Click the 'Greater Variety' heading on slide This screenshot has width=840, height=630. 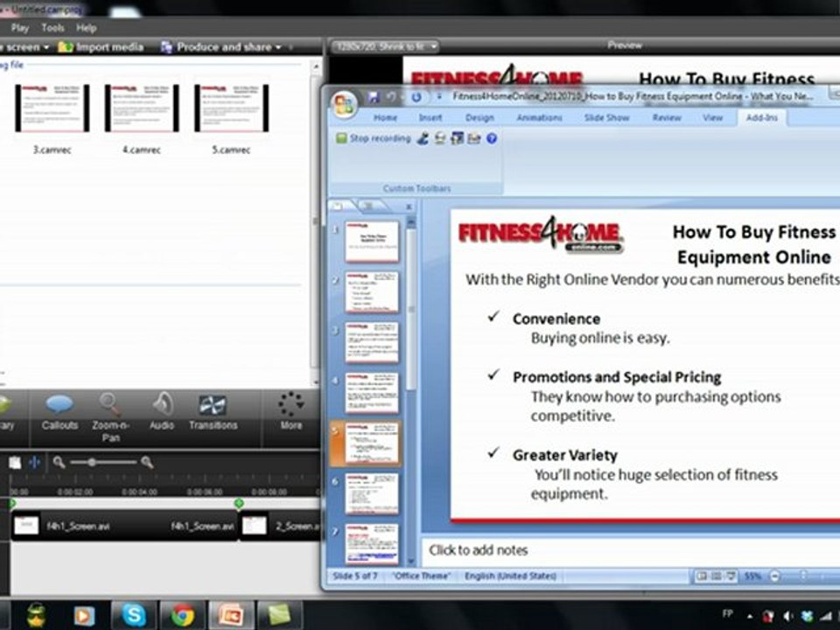[x=565, y=455]
